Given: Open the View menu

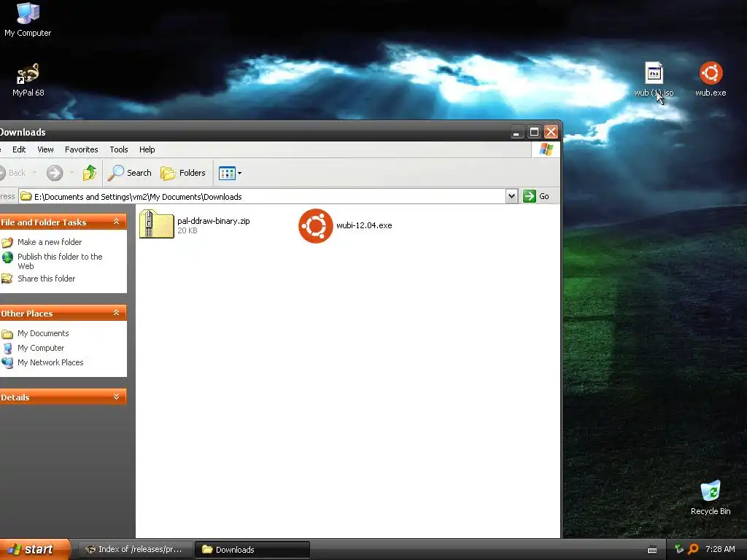Looking at the screenshot, I should (45, 149).
